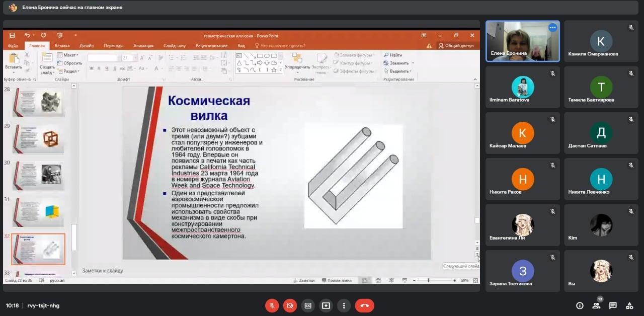644x316 pixels.
Task: Show the participants list with 13 people
Action: [x=596, y=305]
